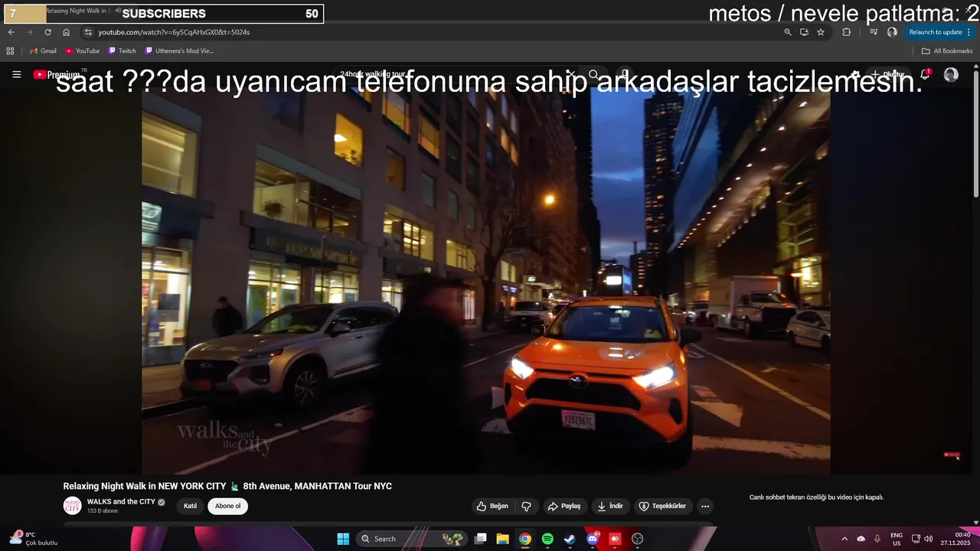Open the WALKS and the CITY channel avatar
Viewport: 980px width, 551px height.
pos(72,505)
